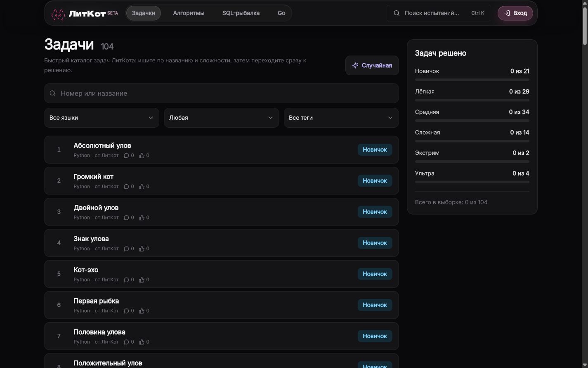Click the comment icon on Абсолютный улов

coord(126,156)
